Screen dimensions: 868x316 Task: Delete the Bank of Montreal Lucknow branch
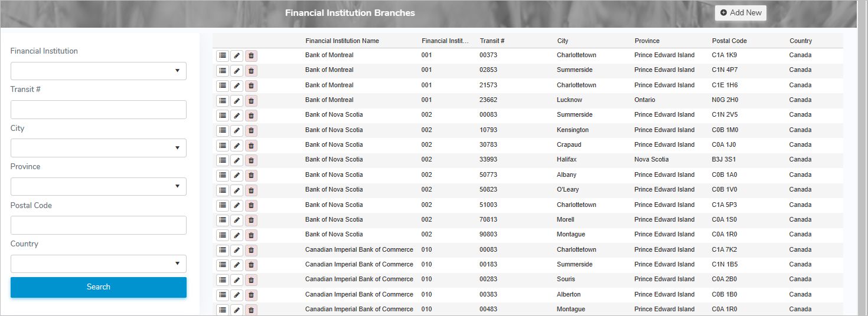(x=251, y=101)
